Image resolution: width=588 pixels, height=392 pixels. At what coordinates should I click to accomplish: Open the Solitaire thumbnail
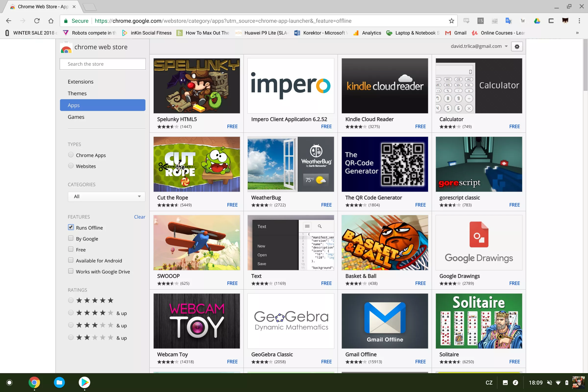(x=479, y=321)
